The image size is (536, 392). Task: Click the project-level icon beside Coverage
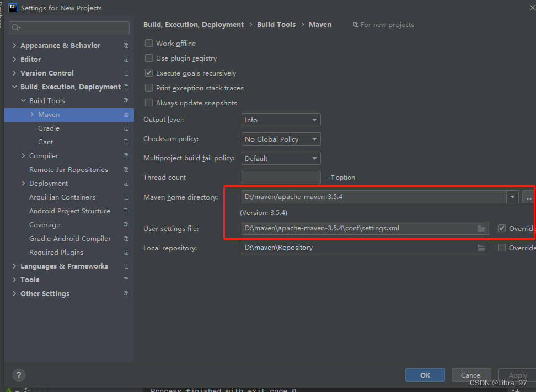126,224
